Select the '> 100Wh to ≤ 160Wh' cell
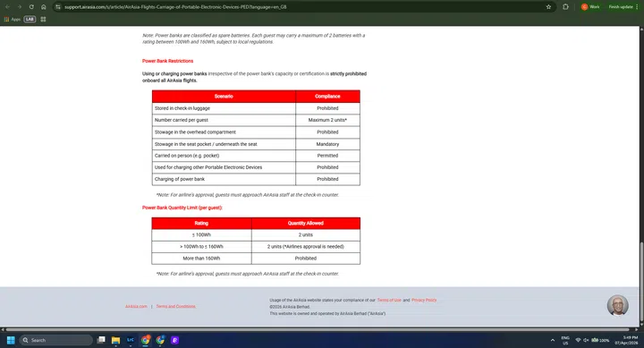The height and width of the screenshot is (348, 644). click(x=201, y=247)
